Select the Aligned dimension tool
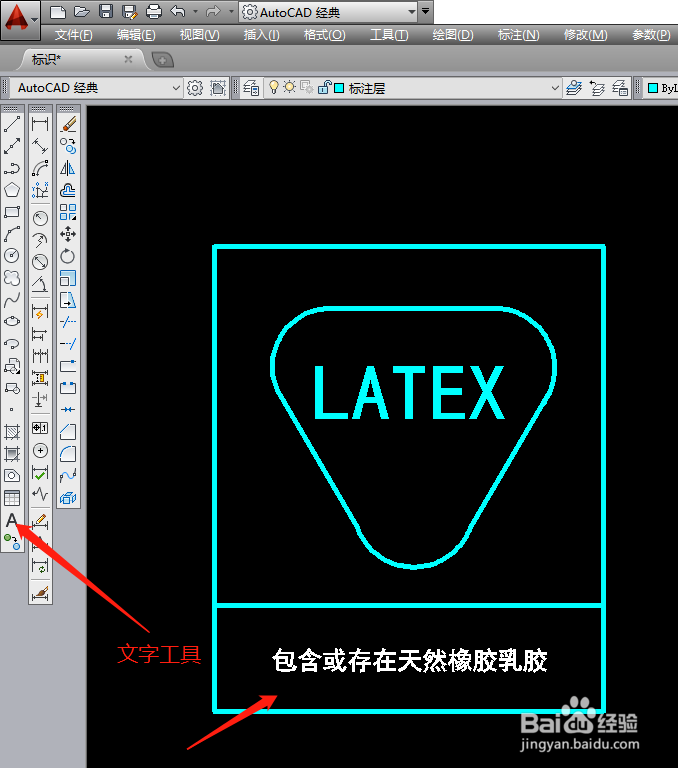The width and height of the screenshot is (678, 768). [x=40, y=145]
